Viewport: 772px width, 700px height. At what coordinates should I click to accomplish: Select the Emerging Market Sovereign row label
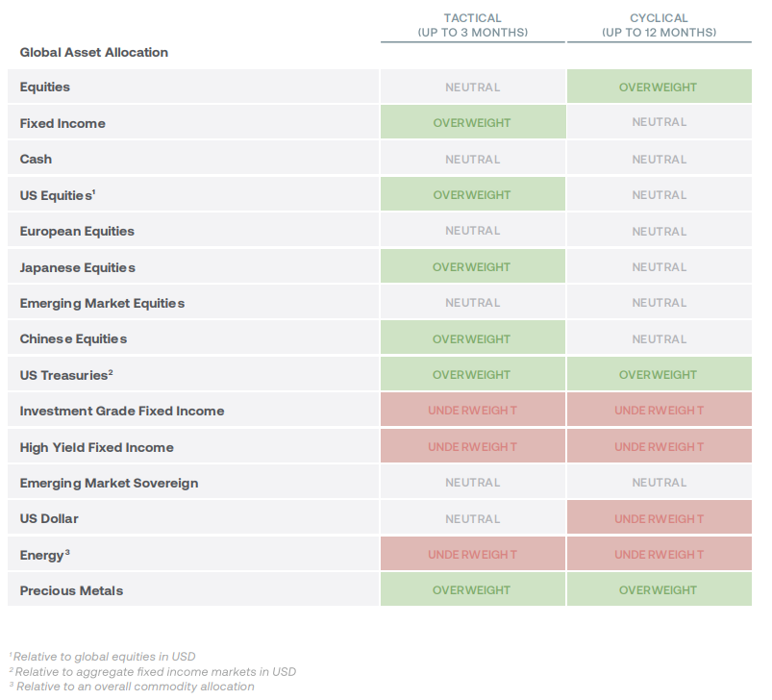[x=109, y=483]
